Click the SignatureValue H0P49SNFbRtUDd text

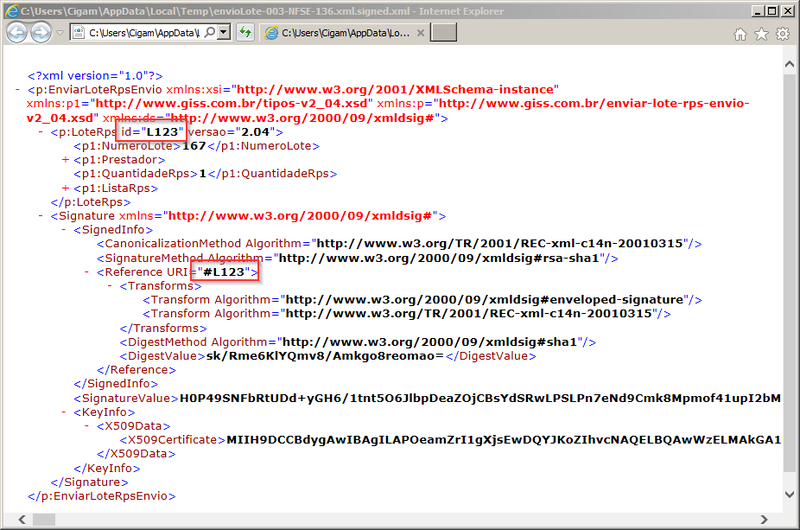[x=480, y=398]
